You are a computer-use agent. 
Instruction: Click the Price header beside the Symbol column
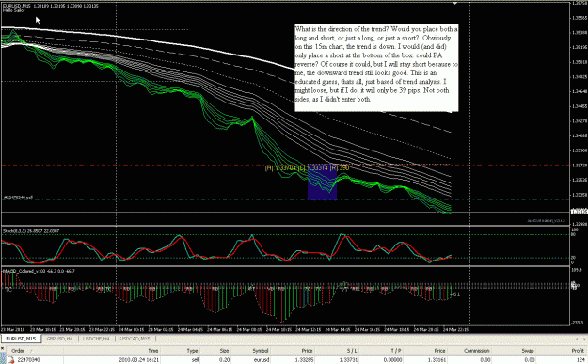[x=307, y=351]
